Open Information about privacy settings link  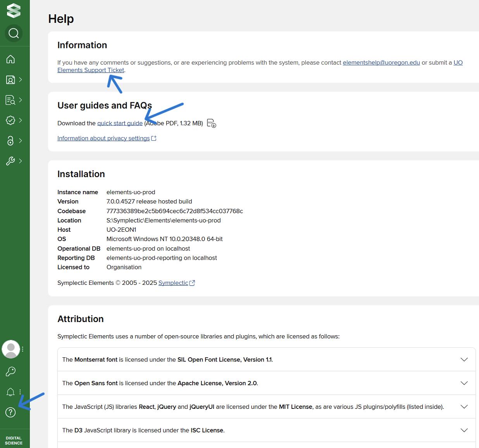[x=103, y=138]
